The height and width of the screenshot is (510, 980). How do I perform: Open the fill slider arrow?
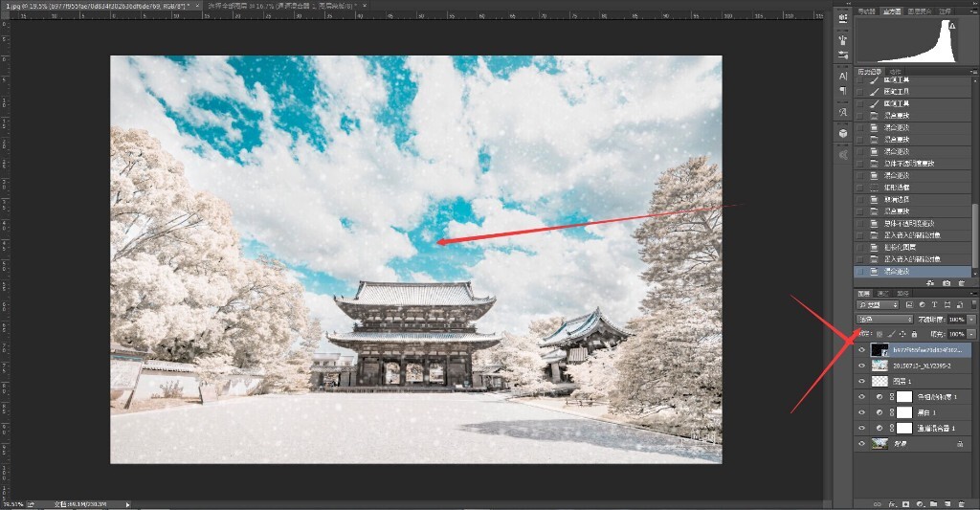pos(971,334)
